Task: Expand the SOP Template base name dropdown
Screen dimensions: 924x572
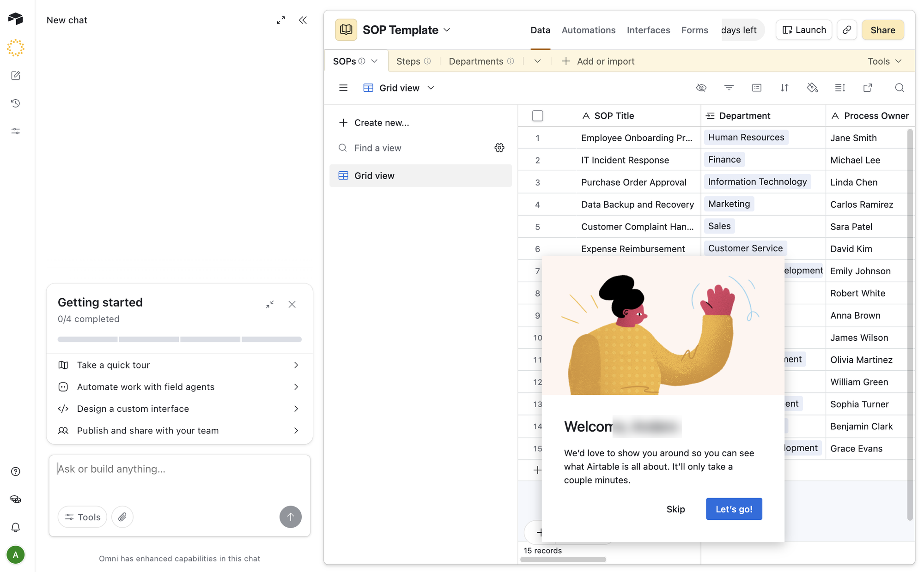Action: [447, 30]
